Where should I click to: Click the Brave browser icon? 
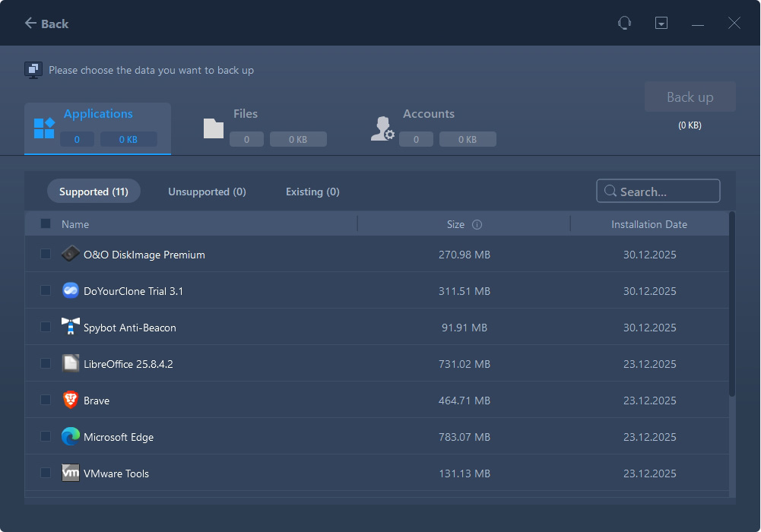[x=71, y=400]
